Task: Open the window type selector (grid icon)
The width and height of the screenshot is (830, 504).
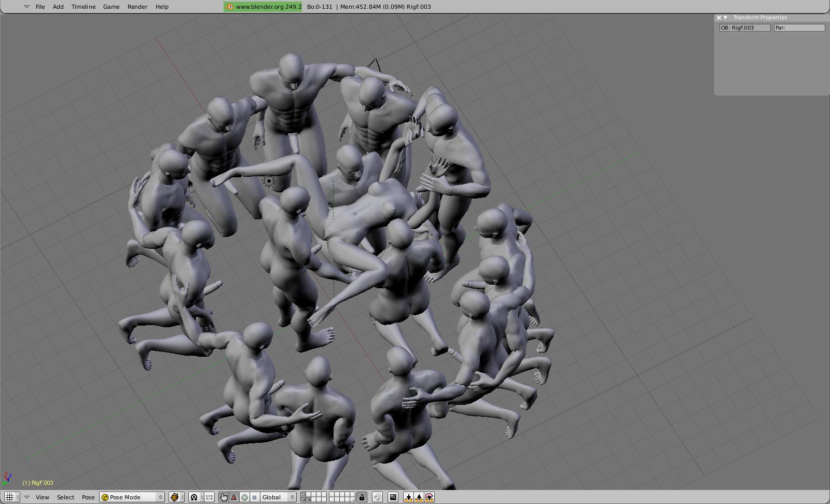Action: [12, 497]
